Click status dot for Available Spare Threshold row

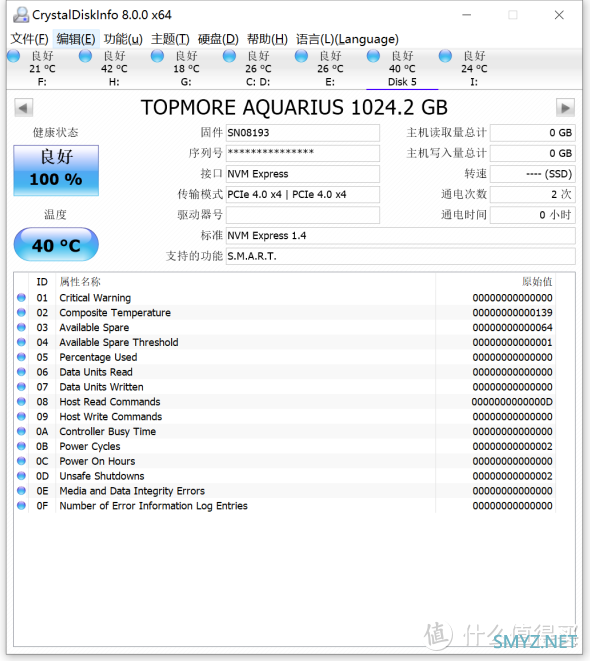(x=21, y=342)
